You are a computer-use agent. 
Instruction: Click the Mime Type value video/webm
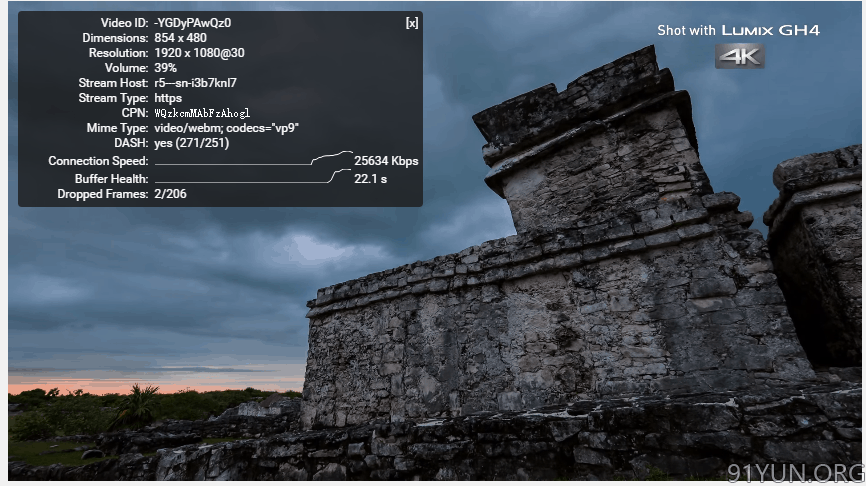click(226, 128)
